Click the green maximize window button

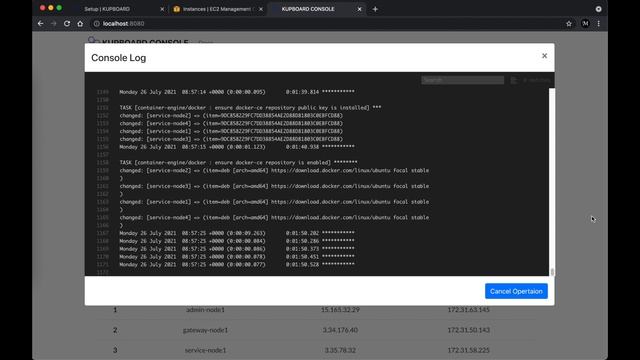coord(59,8)
